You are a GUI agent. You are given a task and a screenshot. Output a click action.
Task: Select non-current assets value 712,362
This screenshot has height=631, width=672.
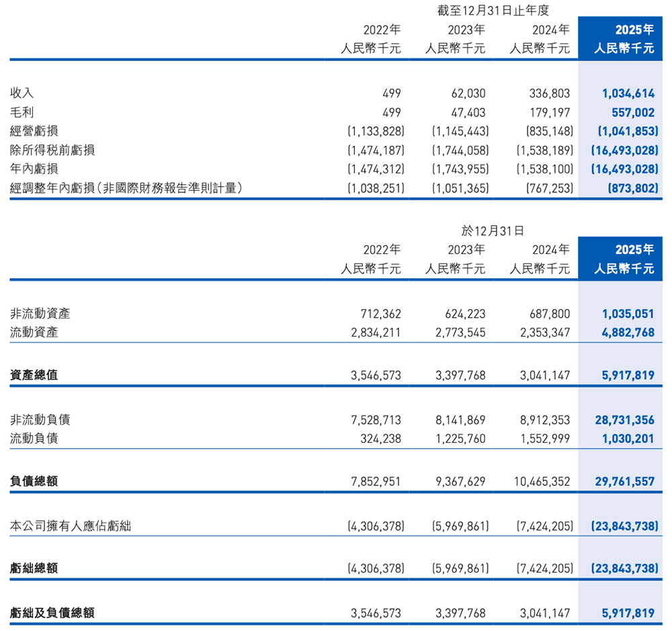tap(380, 314)
